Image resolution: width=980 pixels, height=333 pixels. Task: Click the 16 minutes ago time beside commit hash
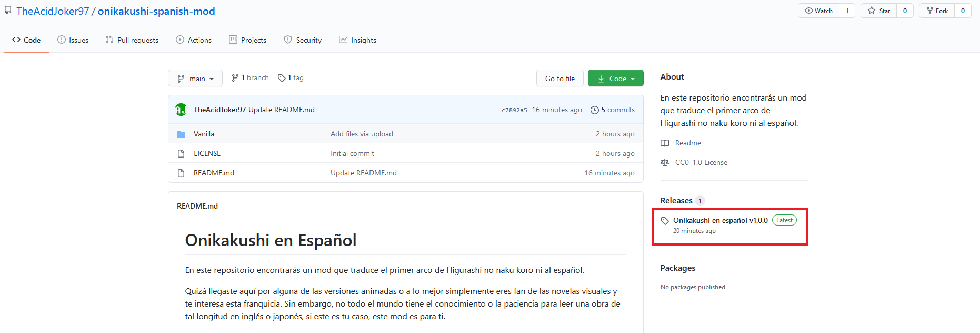coord(557,110)
